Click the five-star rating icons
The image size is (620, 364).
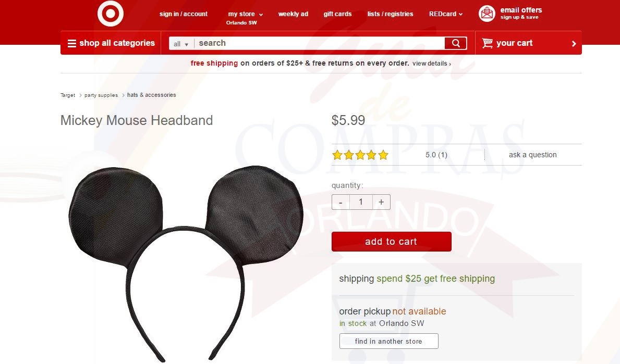click(x=360, y=155)
